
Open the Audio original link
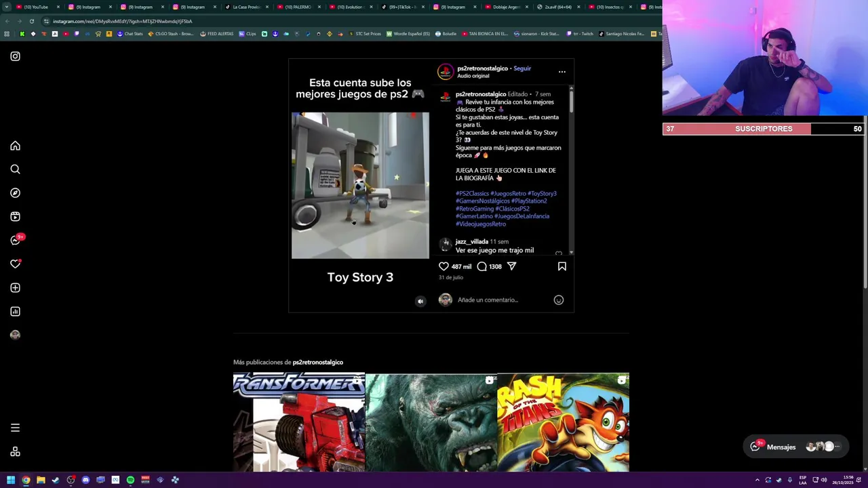(x=473, y=76)
